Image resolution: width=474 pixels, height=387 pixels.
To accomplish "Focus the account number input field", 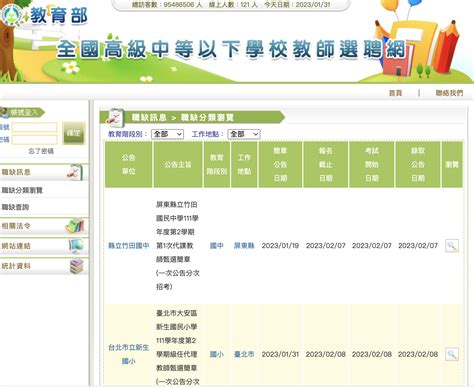I will click(x=35, y=127).
